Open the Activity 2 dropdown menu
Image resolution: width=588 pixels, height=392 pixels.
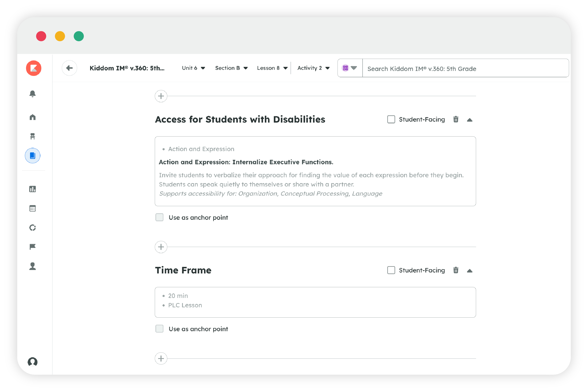coord(314,68)
